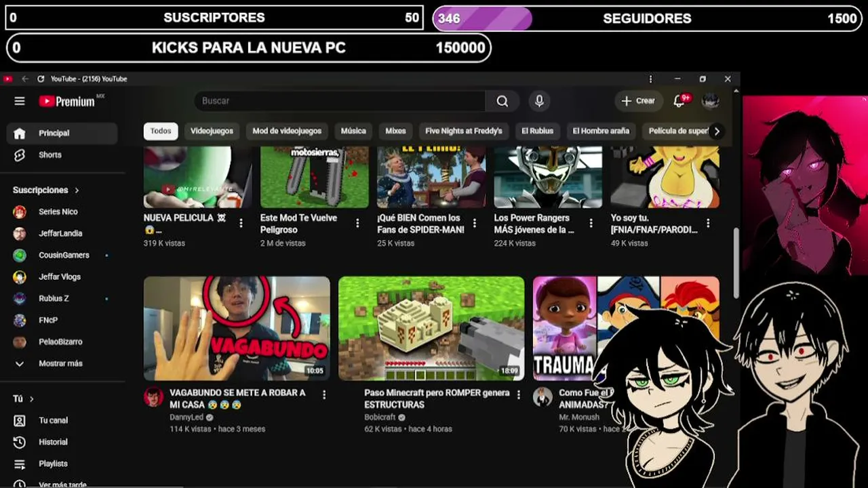868x488 pixels.
Task: Go back with the browser back arrow
Action: (x=25, y=79)
